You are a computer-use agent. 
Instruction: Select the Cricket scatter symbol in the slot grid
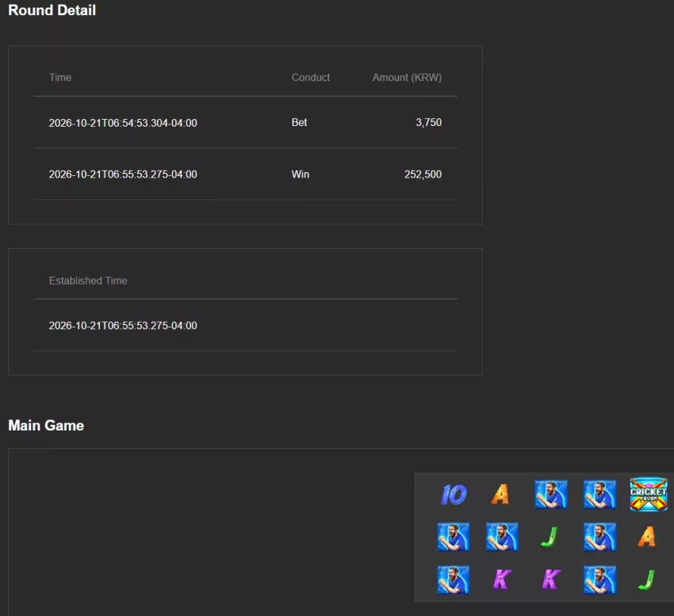[x=648, y=495]
